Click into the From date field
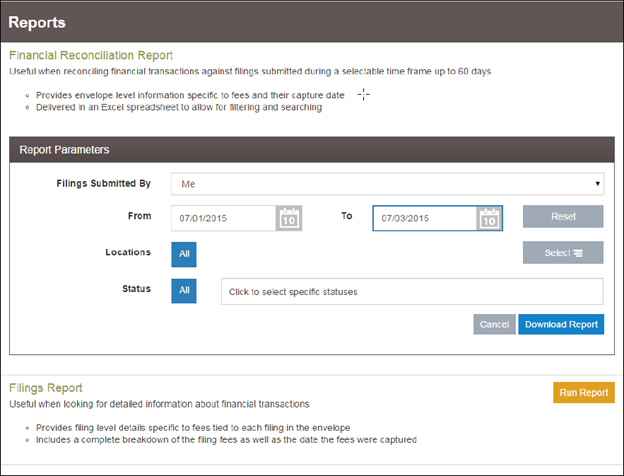 pyautogui.click(x=223, y=218)
